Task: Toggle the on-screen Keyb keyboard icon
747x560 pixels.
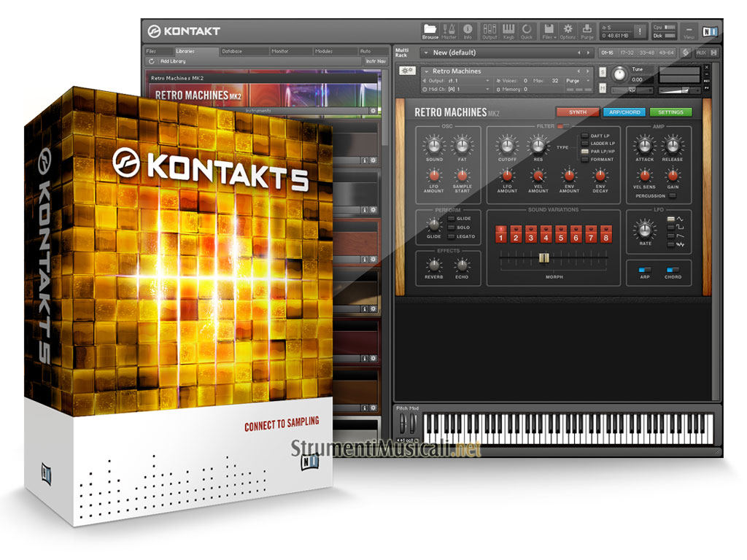Action: click(x=508, y=31)
